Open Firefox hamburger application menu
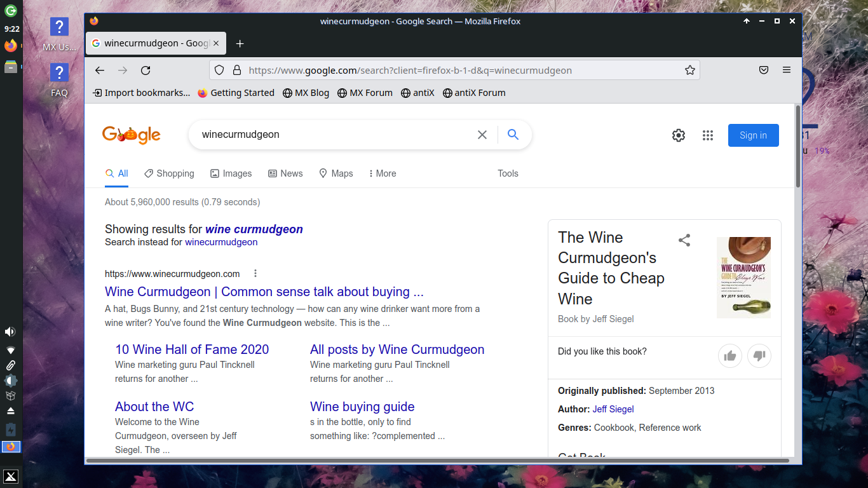Image resolution: width=868 pixels, height=488 pixels. 787,71
